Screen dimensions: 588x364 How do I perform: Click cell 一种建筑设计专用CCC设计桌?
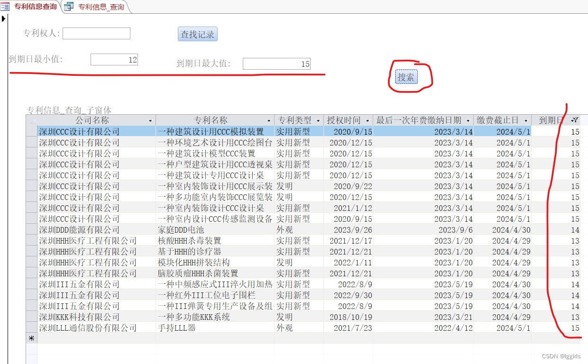click(x=215, y=175)
